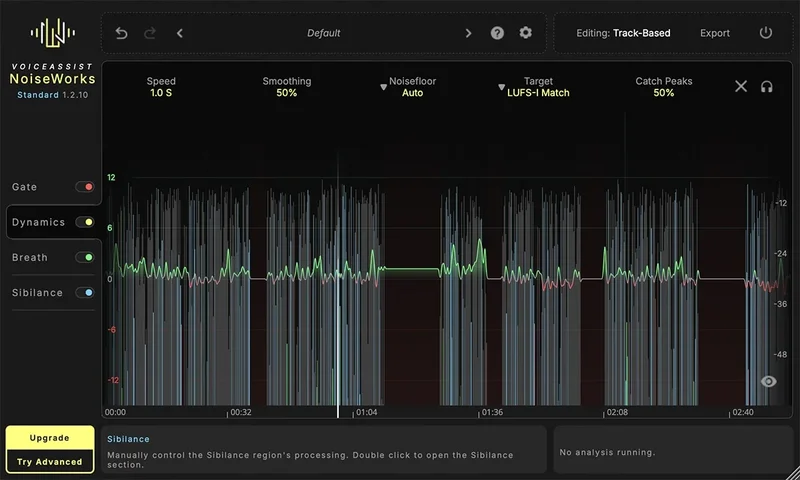Click the NoiseWorks waveform logo
Viewport: 800px width, 480px height.
(53, 33)
